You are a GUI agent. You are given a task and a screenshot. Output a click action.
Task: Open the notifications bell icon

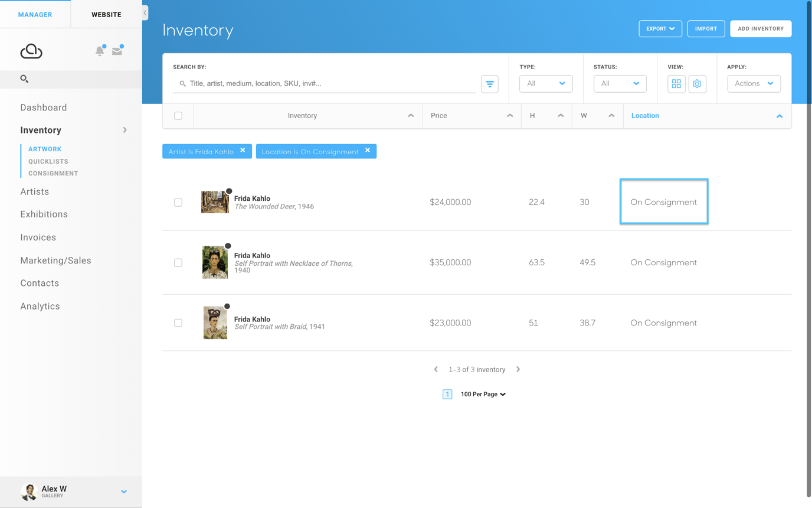(x=100, y=51)
